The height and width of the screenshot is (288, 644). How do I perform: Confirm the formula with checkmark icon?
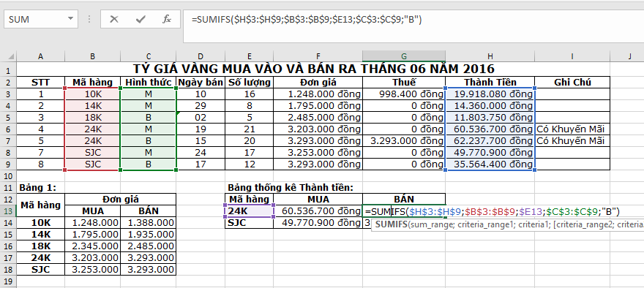point(141,19)
